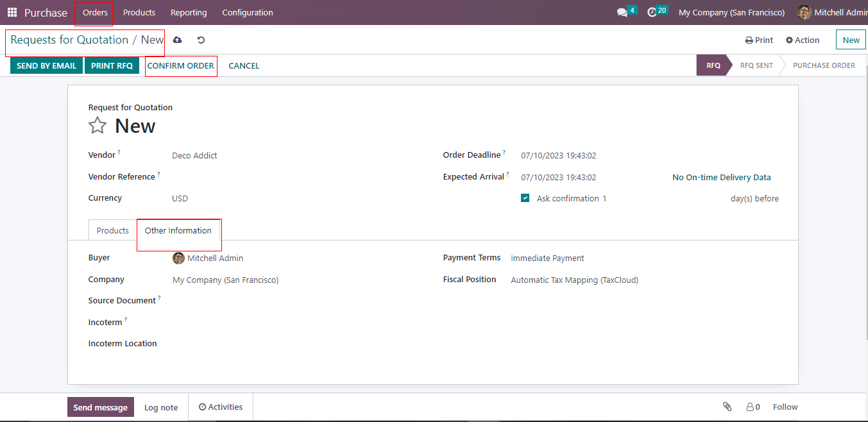This screenshot has width=868, height=422.
Task: Switch to the Products tab
Action: [x=113, y=230]
